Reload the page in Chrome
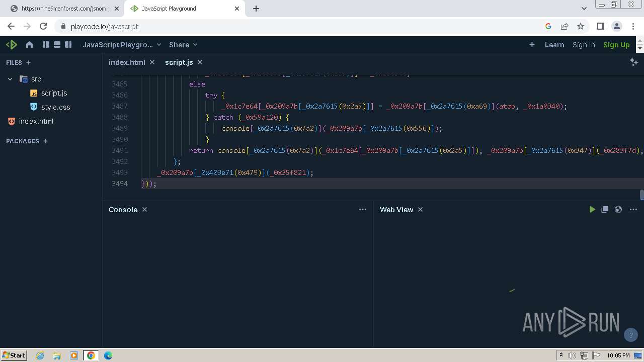This screenshot has width=644, height=362. point(43,26)
